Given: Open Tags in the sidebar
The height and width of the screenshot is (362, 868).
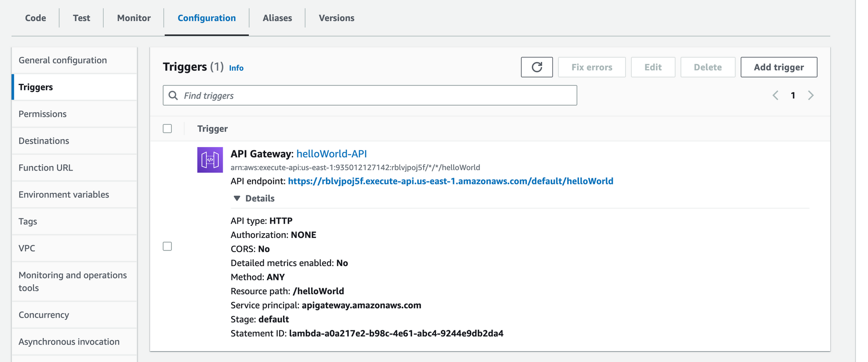Looking at the screenshot, I should 74,222.
